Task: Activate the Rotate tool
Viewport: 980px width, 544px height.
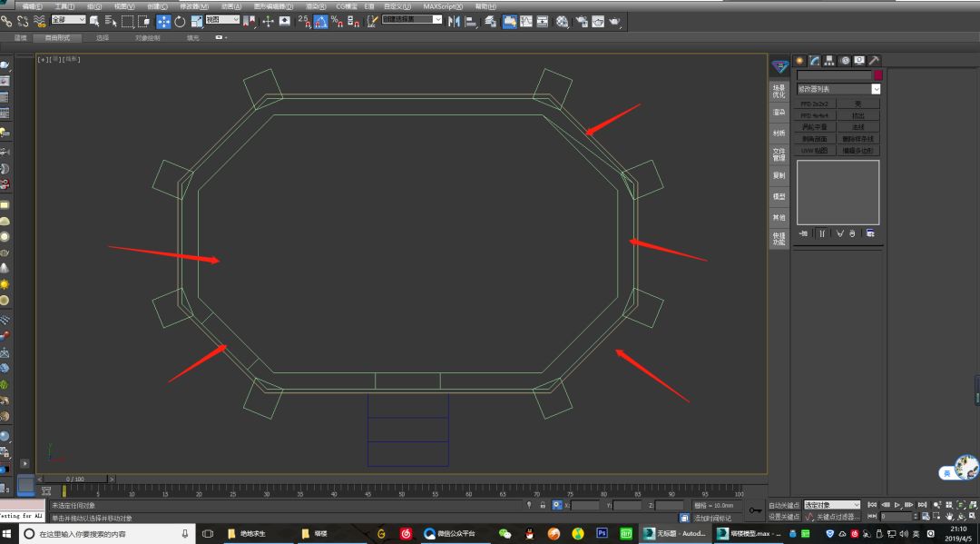Action: tap(180, 22)
